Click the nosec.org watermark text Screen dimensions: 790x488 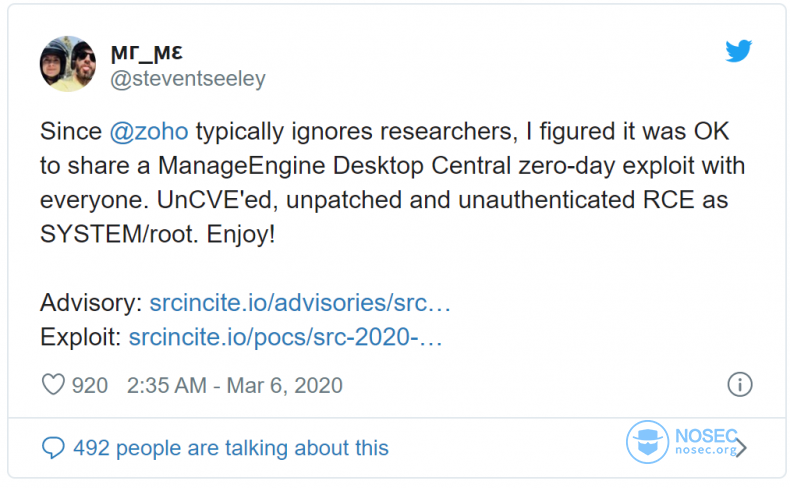706,450
